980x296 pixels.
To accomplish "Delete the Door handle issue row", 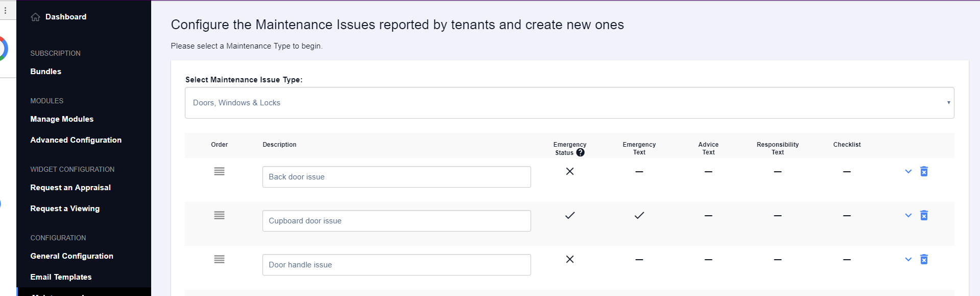I will (x=924, y=259).
